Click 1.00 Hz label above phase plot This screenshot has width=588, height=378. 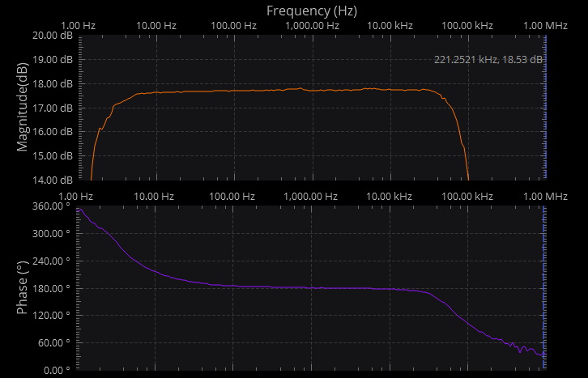[76, 197]
